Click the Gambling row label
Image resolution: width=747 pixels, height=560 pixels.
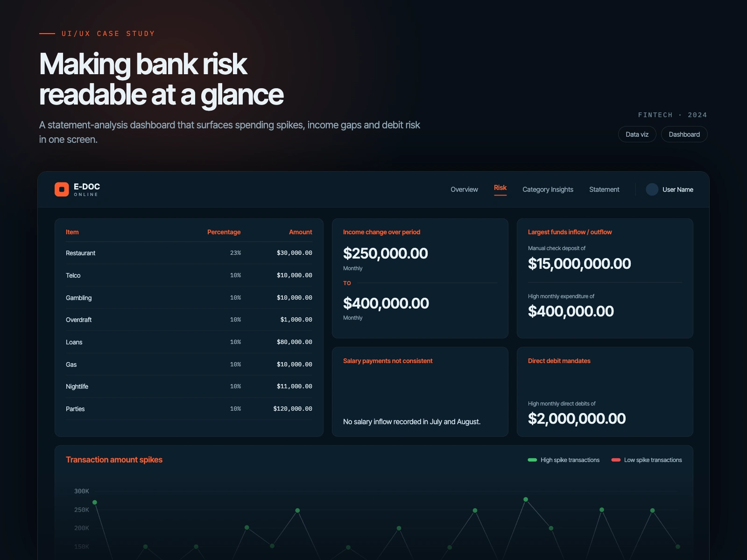click(x=78, y=298)
